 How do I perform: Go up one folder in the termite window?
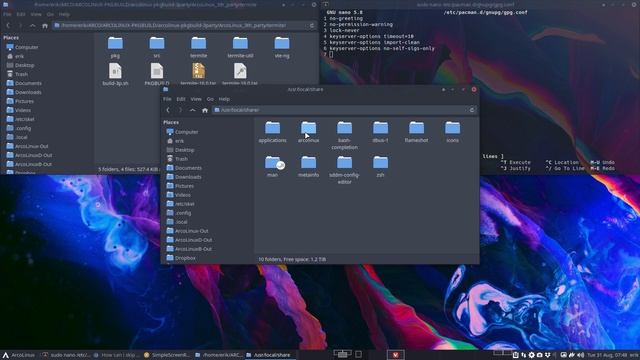pyautogui.click(x=33, y=25)
